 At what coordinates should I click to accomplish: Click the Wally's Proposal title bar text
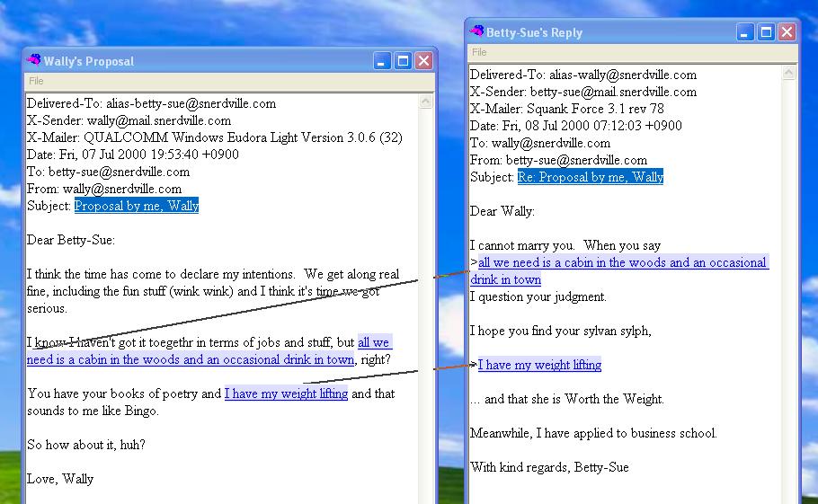89,61
